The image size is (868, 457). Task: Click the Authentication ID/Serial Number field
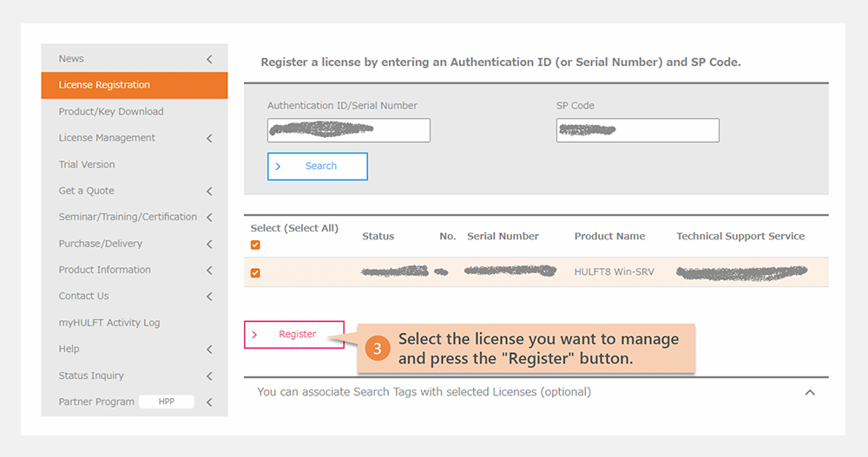(348, 131)
